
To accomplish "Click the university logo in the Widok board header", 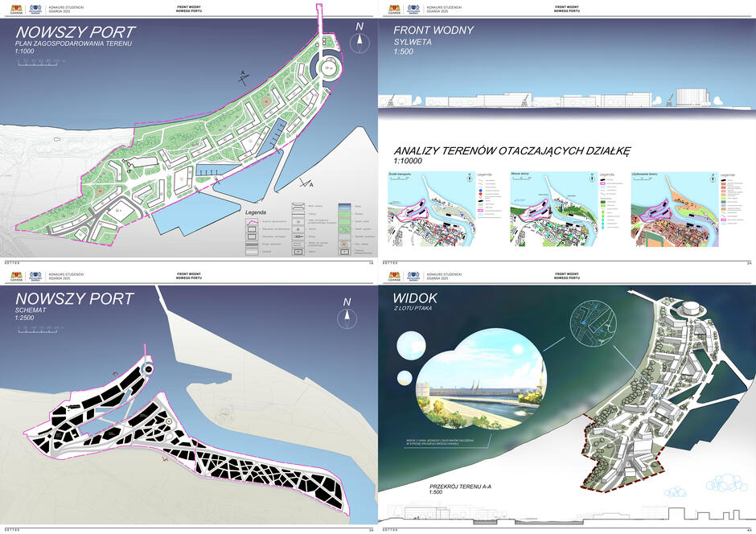I will coord(413,276).
